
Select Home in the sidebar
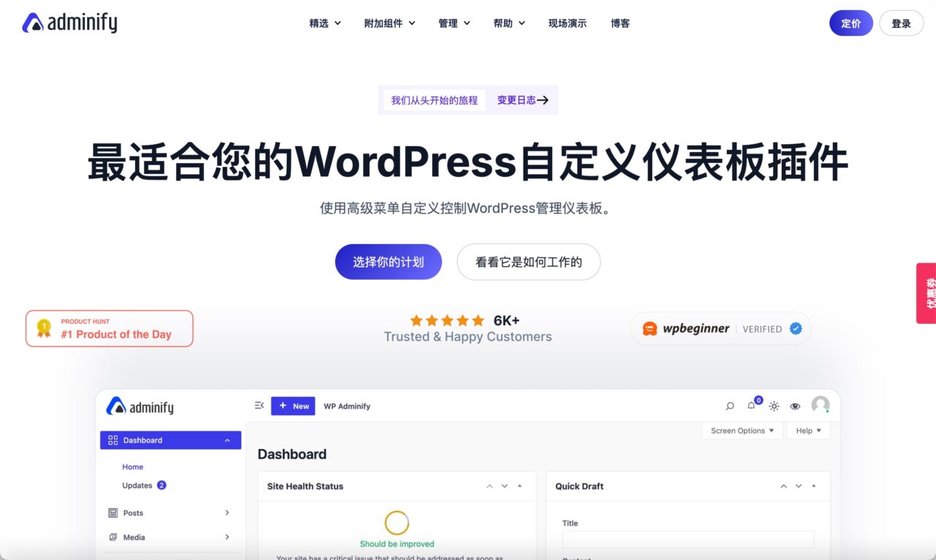pyautogui.click(x=132, y=467)
